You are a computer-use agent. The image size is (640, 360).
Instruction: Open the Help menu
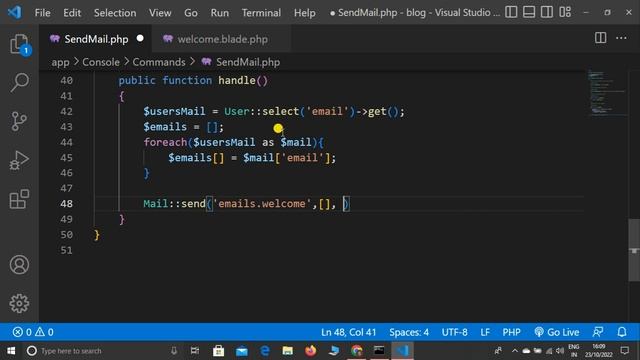pyautogui.click(x=304, y=13)
